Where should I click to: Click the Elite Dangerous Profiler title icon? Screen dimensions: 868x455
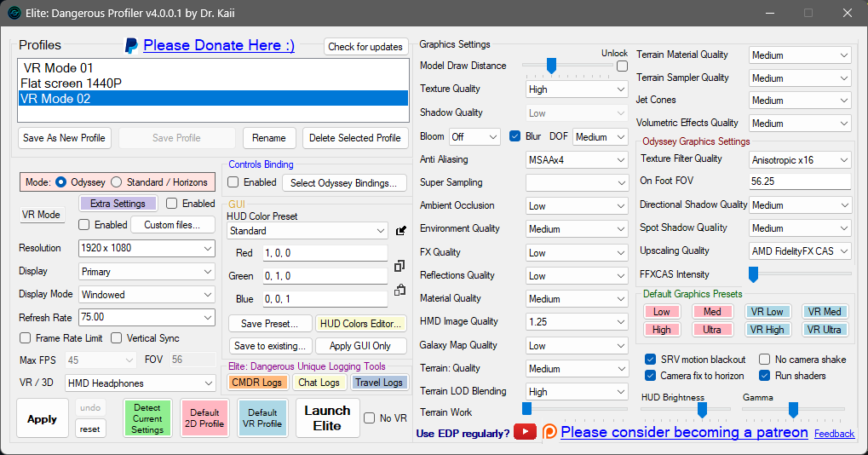click(x=14, y=13)
